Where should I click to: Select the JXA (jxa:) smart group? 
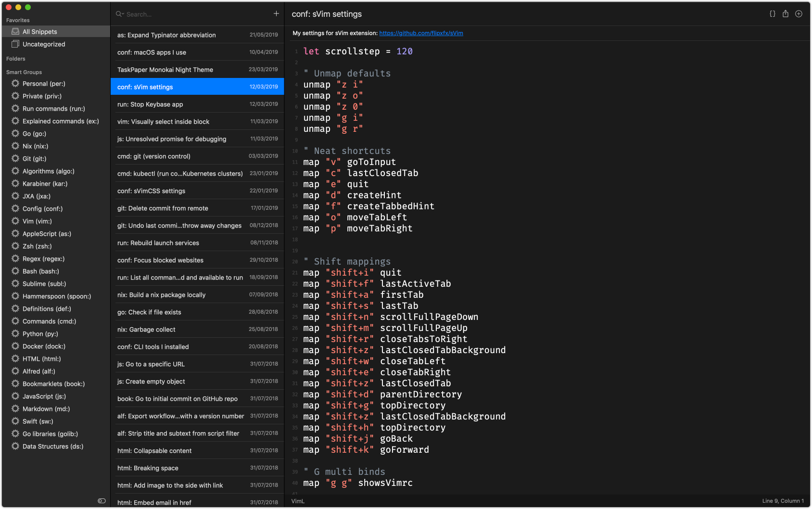[x=56, y=196]
